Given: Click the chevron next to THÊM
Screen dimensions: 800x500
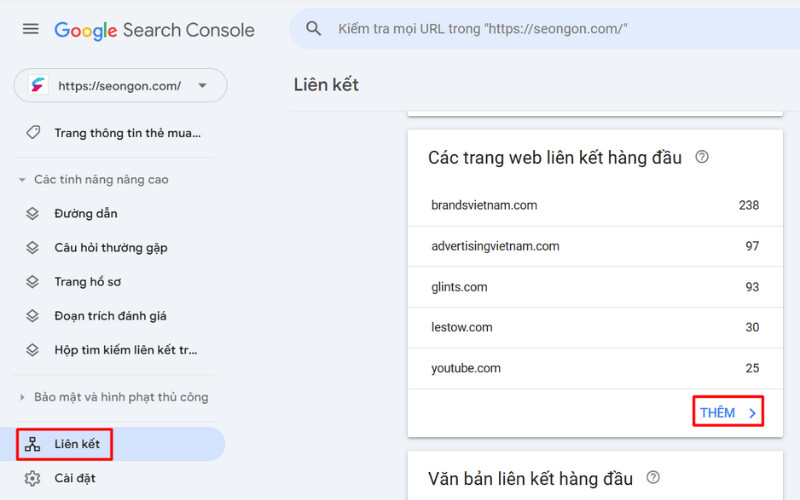Looking at the screenshot, I should point(752,413).
